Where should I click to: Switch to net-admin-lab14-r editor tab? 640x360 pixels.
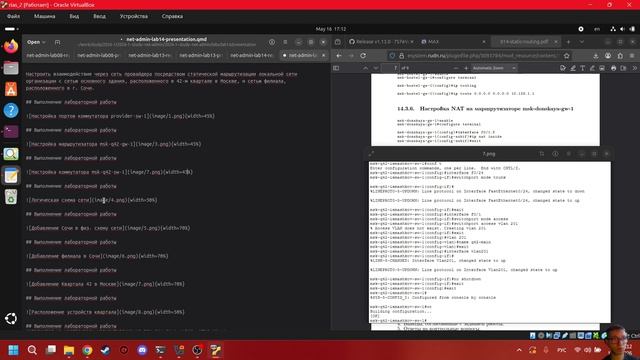click(251, 55)
